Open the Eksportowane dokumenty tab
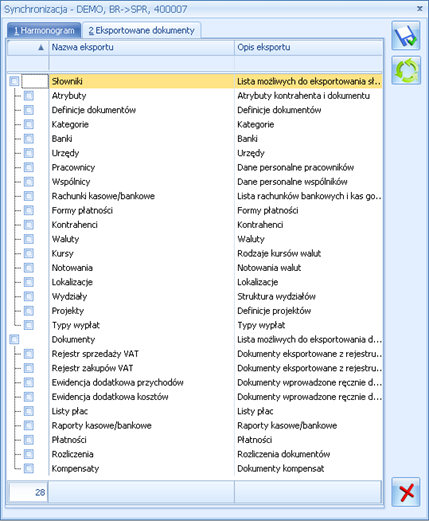Image resolution: width=429 pixels, height=521 pixels. point(141,30)
